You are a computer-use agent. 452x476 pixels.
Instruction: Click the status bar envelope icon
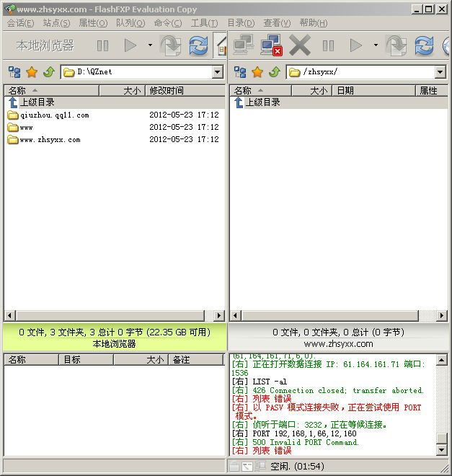[247, 467]
